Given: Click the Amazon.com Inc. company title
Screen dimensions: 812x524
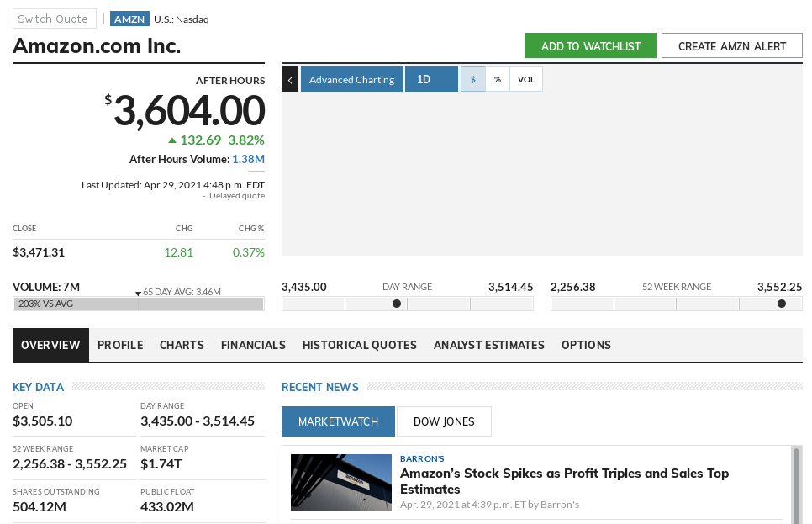Looking at the screenshot, I should (97, 45).
